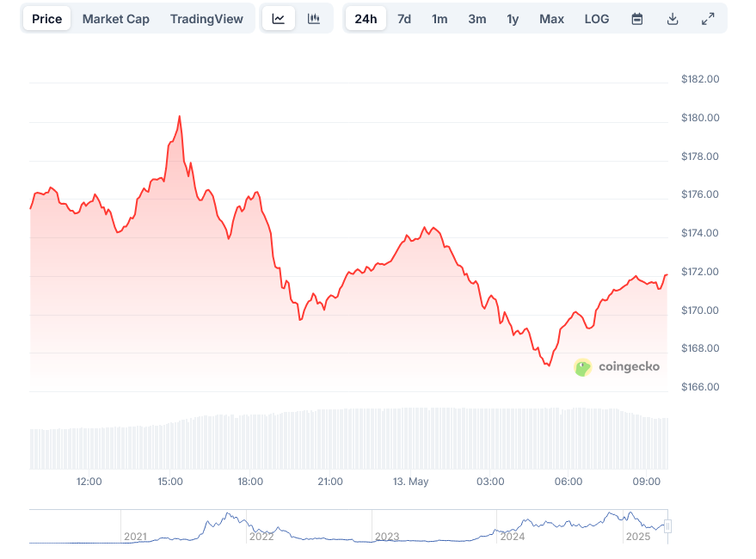Switch to candlestick chart icon
756x559 pixels.
pos(314,19)
